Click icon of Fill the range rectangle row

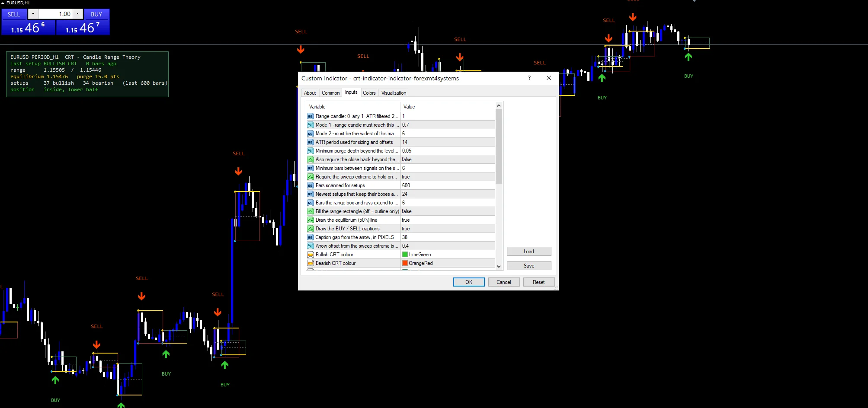click(310, 211)
